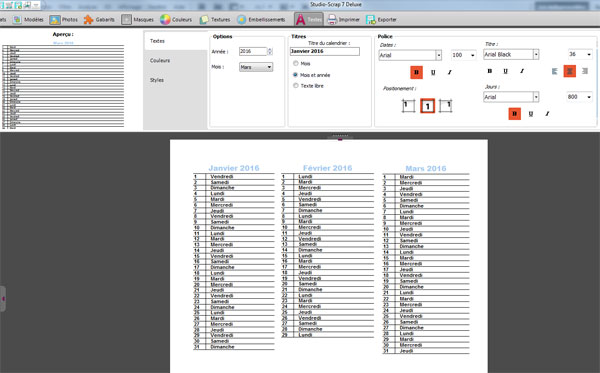Click the shopping cart quick access icon
The height and width of the screenshot is (373, 600).
[x=9, y=5]
